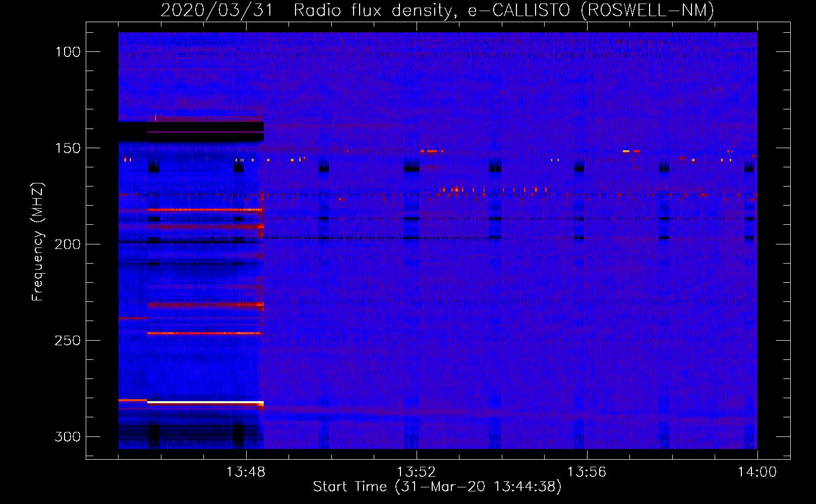Click the '300' frequency tick label

pos(68,436)
